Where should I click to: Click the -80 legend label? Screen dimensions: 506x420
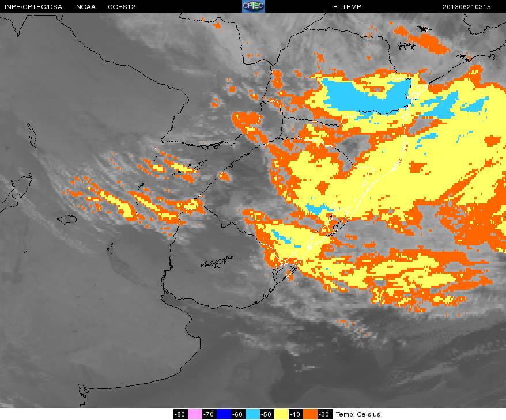click(x=180, y=414)
